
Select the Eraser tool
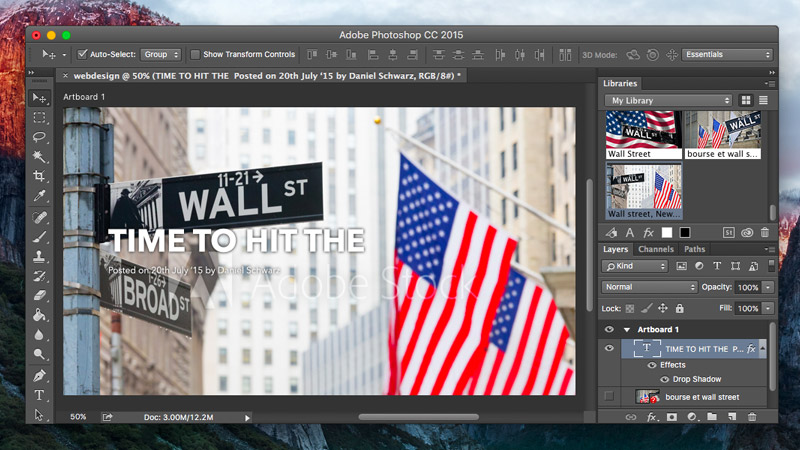tap(39, 295)
